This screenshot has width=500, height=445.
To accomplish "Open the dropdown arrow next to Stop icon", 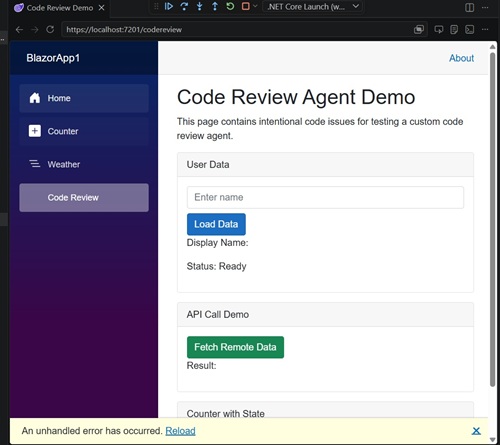I will click(255, 6).
